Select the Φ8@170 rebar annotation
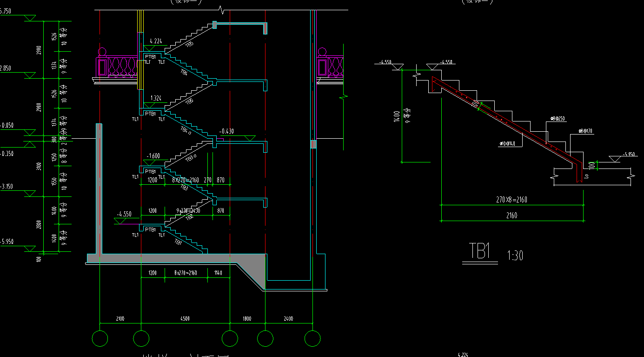This screenshot has width=644, height=357. 585,131
